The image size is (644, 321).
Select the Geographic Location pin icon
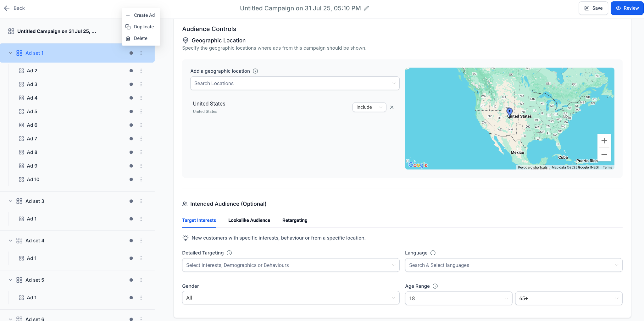(185, 40)
